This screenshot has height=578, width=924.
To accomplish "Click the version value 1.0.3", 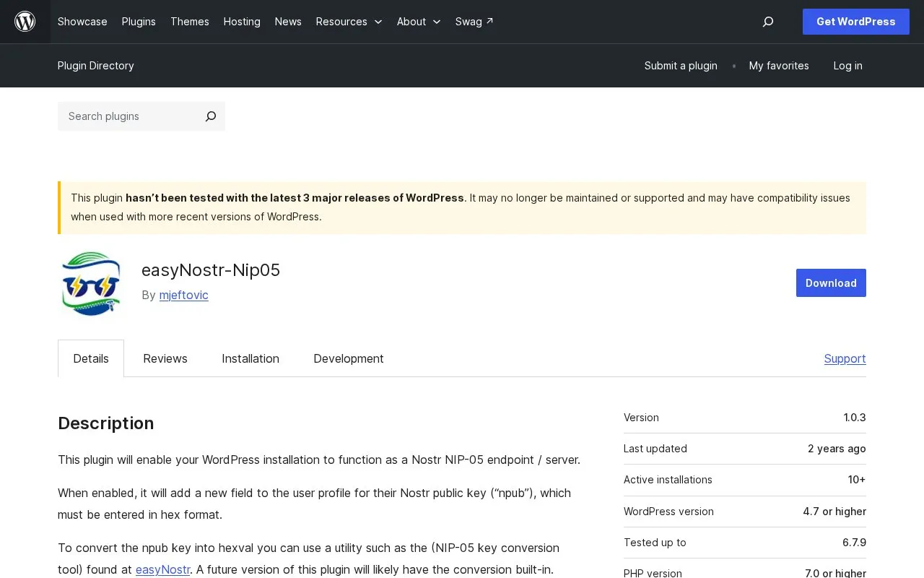I will pos(855,418).
